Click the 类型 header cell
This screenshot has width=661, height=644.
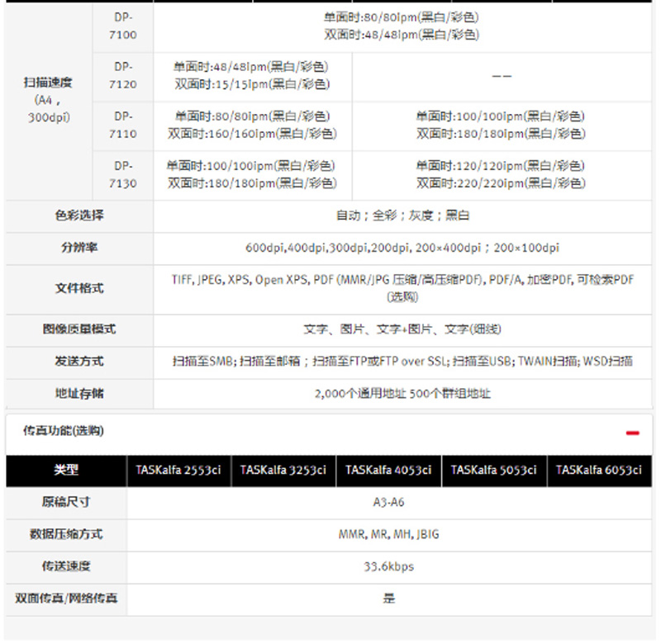(x=66, y=470)
